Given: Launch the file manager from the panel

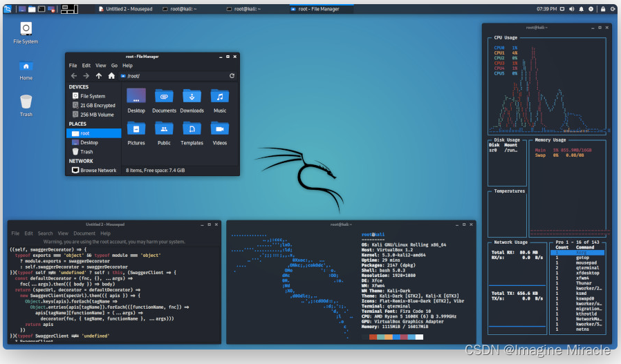Looking at the screenshot, I should pos(32,9).
